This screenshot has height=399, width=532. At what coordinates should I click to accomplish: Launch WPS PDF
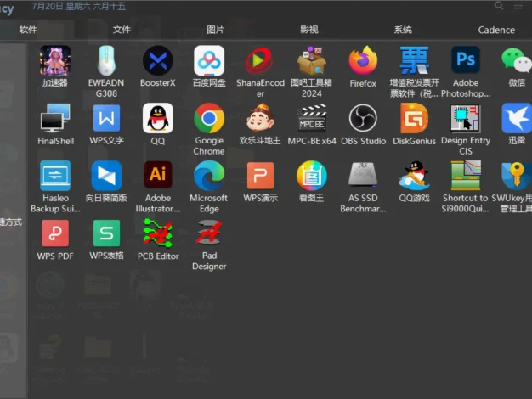tap(55, 233)
